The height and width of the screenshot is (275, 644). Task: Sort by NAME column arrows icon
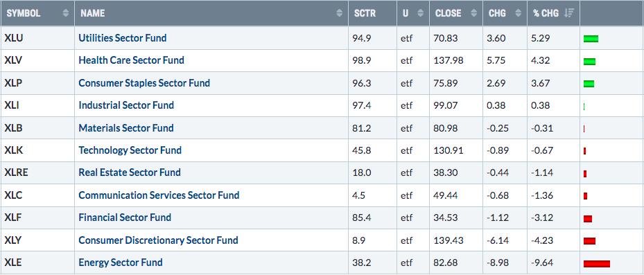tap(339, 13)
